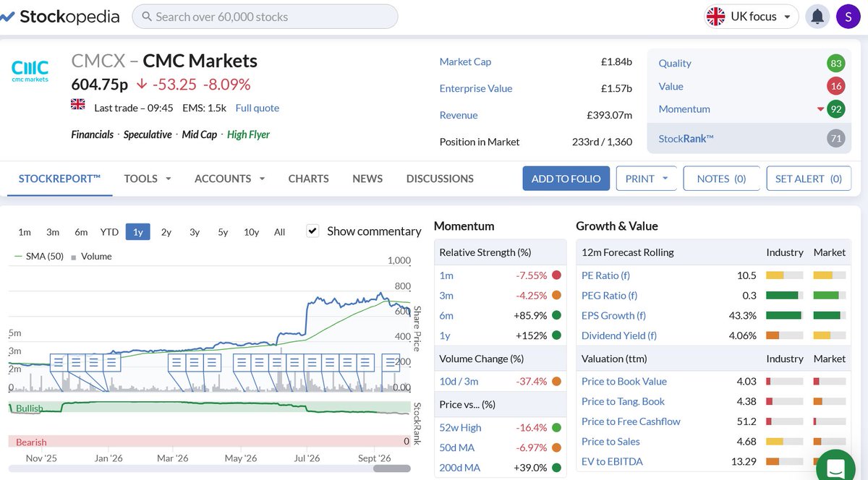Open the Market Cap link
This screenshot has width=868, height=480.
point(465,61)
